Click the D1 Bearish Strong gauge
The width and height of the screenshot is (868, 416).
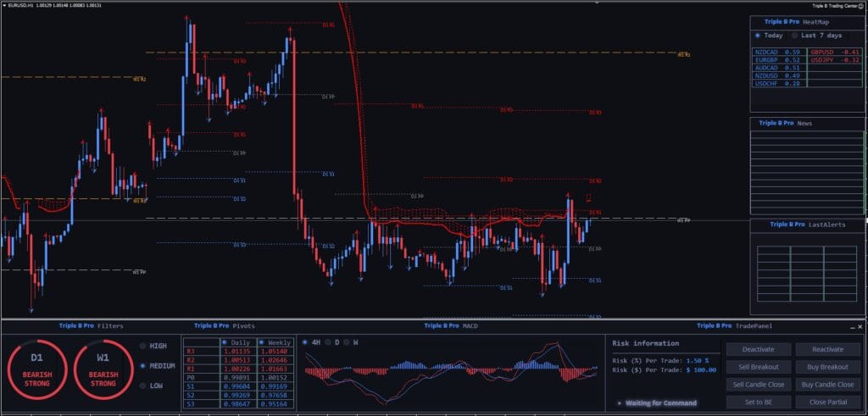[37, 369]
